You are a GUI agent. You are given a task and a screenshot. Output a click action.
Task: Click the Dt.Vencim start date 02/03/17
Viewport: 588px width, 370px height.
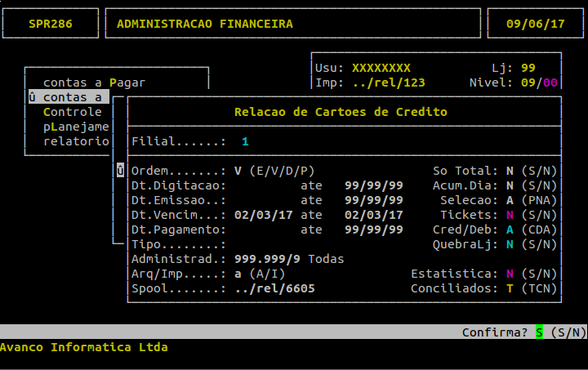click(x=263, y=215)
